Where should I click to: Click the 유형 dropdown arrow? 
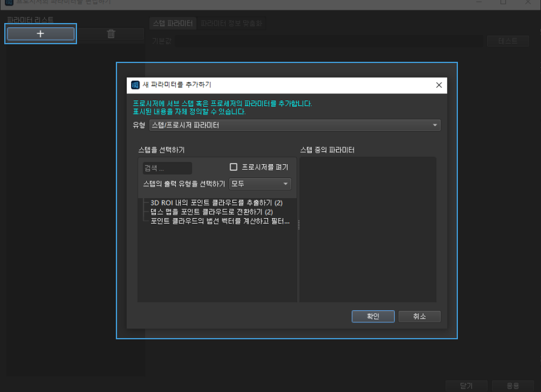435,125
